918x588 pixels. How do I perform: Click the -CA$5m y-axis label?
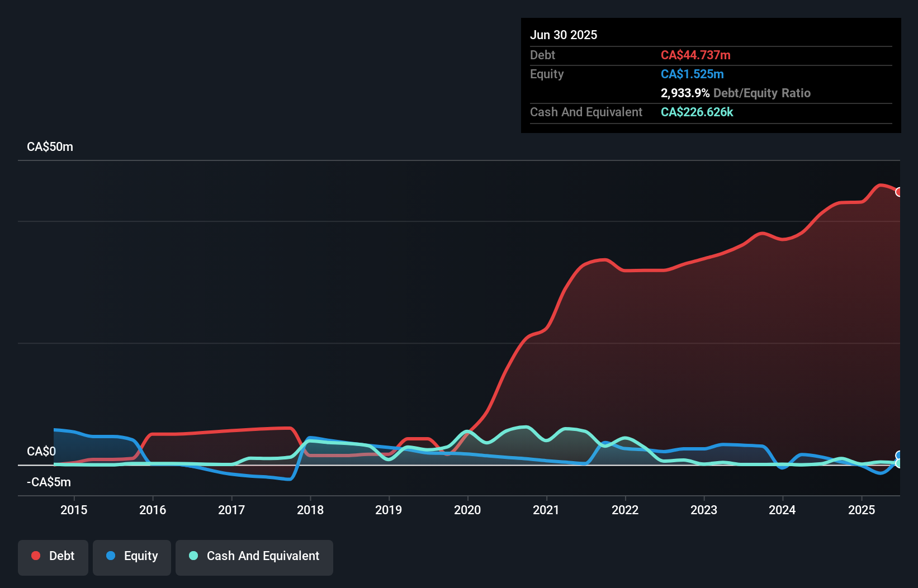[x=49, y=482]
